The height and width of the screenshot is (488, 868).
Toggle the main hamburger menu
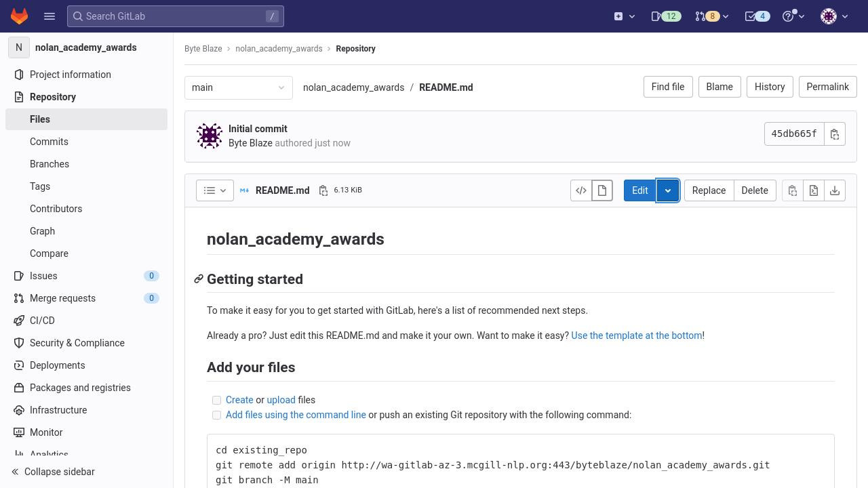[50, 16]
